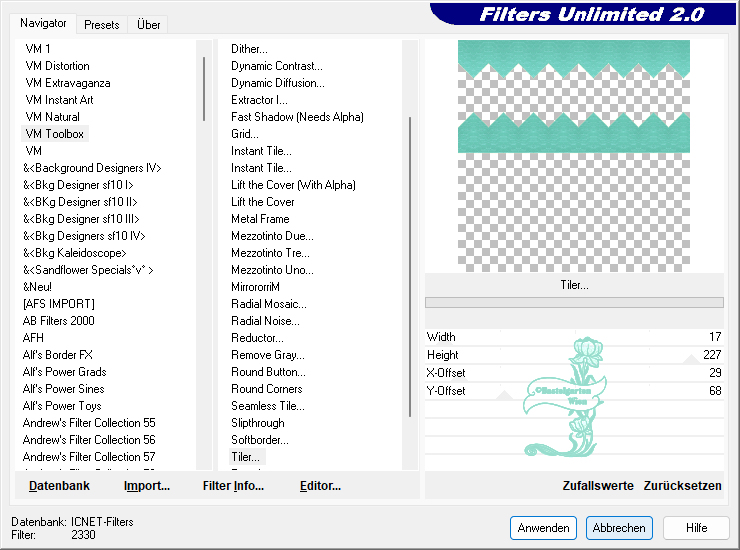Select Alf's Border FX category
Viewport: 740px width, 550px height.
coord(58,355)
